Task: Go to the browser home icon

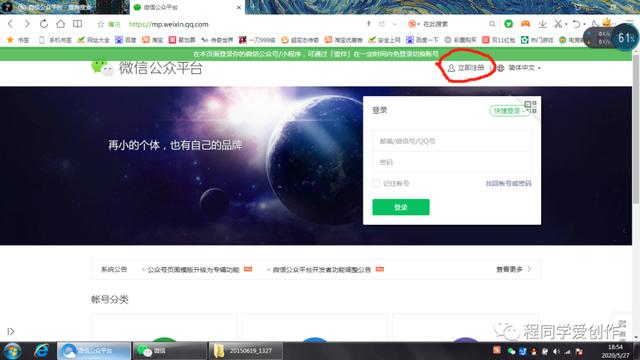Action: [x=60, y=24]
